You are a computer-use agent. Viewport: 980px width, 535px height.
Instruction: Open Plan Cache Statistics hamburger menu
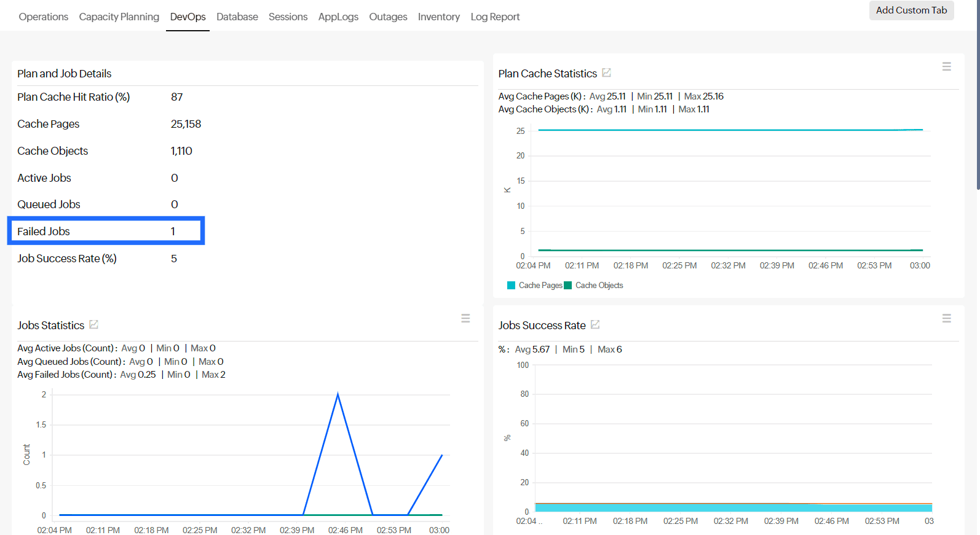point(946,66)
